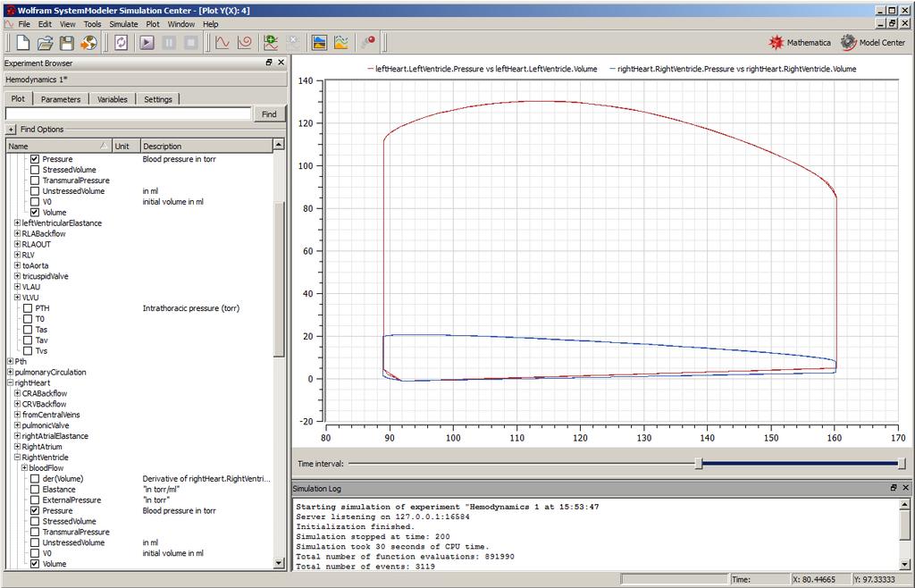Expand the bloodFlow node under RightVentricle
Image resolution: width=915 pixels, height=588 pixels.
pyautogui.click(x=24, y=468)
